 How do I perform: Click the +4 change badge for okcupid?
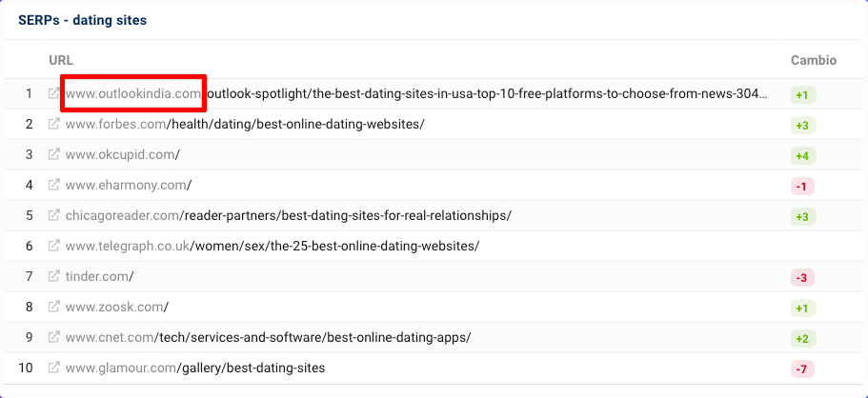[x=803, y=155]
